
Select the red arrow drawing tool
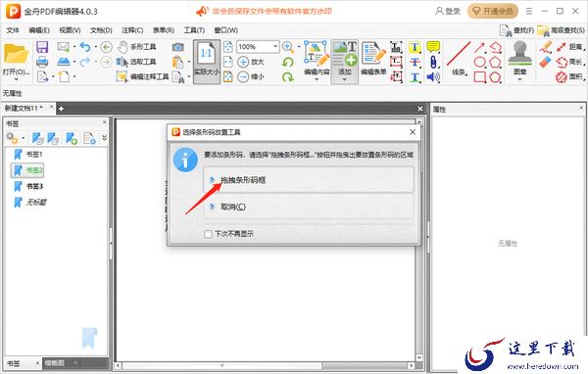pos(479,47)
